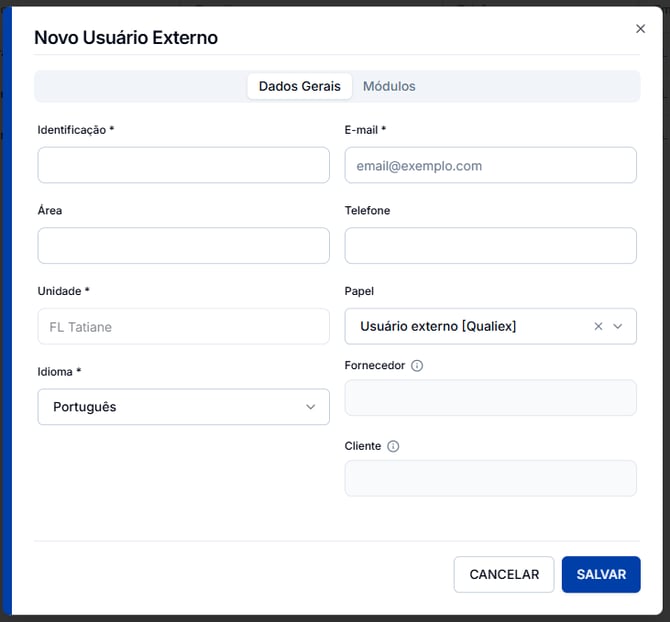Click the Unidade * label
This screenshot has height=622, width=670.
(x=63, y=291)
